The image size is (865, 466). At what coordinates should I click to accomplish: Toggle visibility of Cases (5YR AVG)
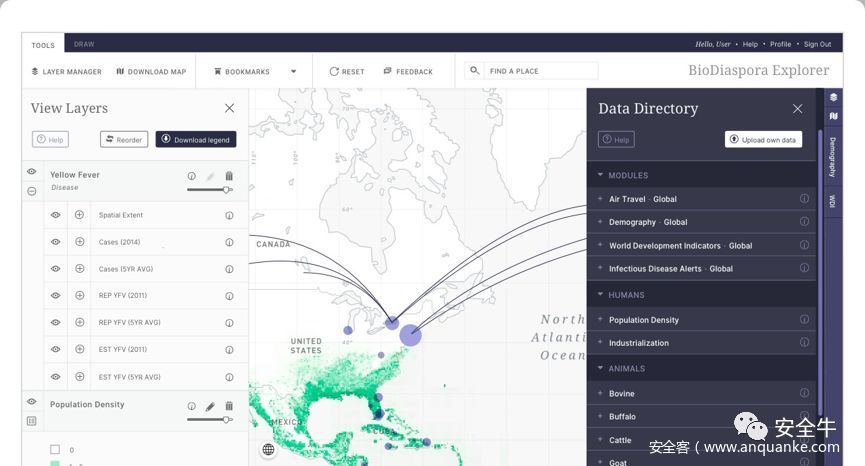click(x=56, y=269)
